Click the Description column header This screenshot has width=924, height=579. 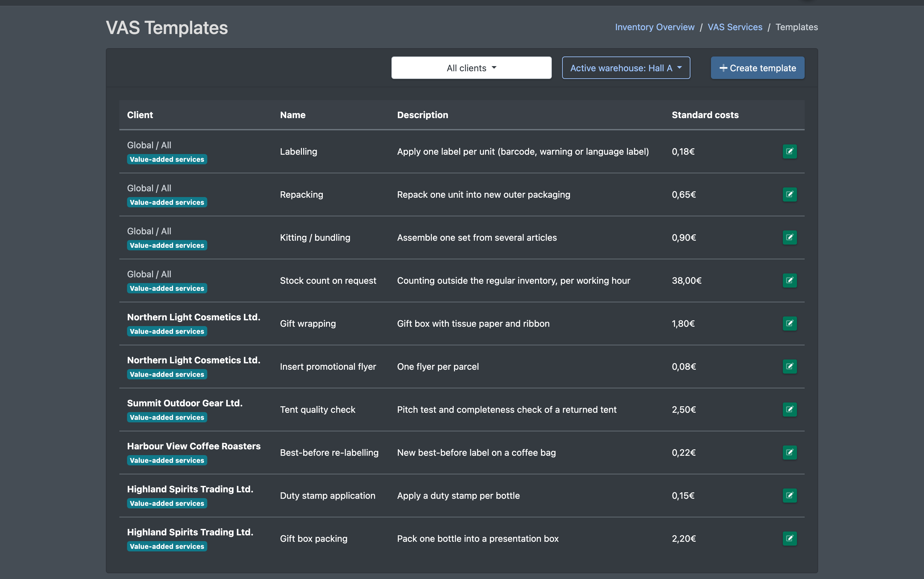tap(422, 115)
